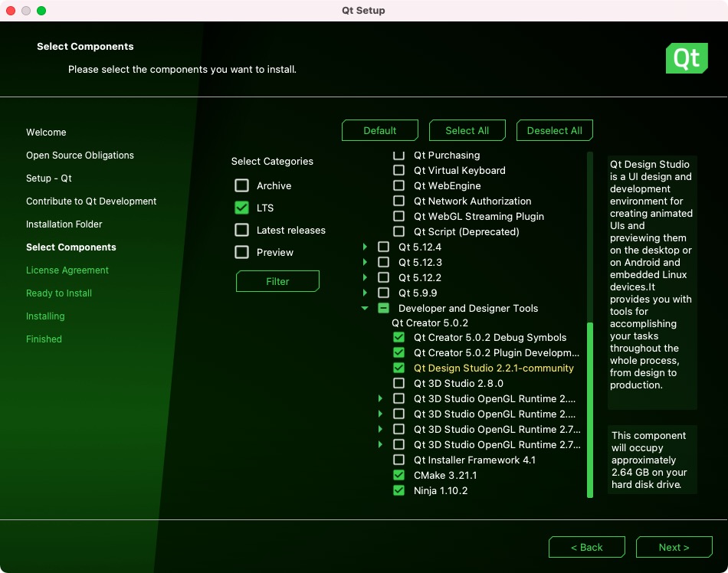
Task: Proceed with the Next button
Action: coord(674,547)
